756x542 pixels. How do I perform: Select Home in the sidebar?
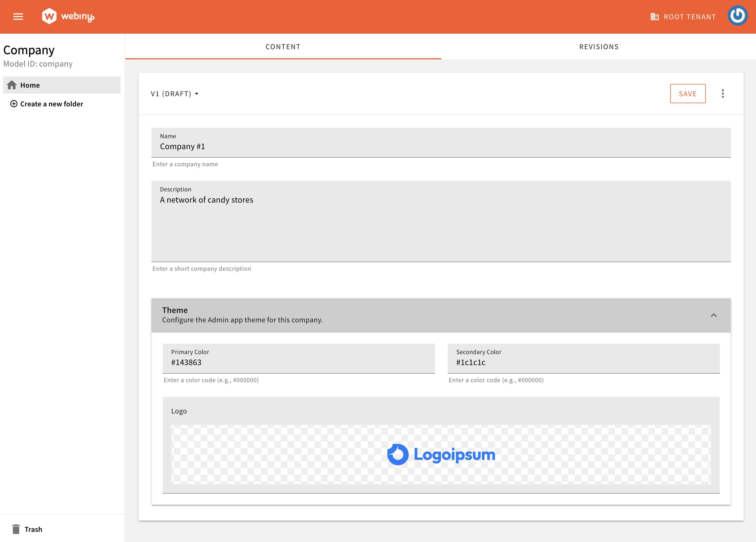pos(30,85)
